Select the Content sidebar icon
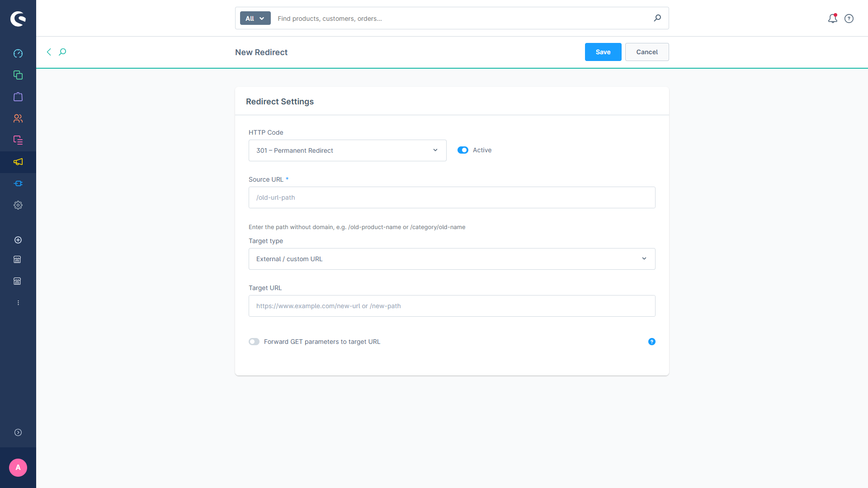The height and width of the screenshot is (488, 868). tap(18, 140)
